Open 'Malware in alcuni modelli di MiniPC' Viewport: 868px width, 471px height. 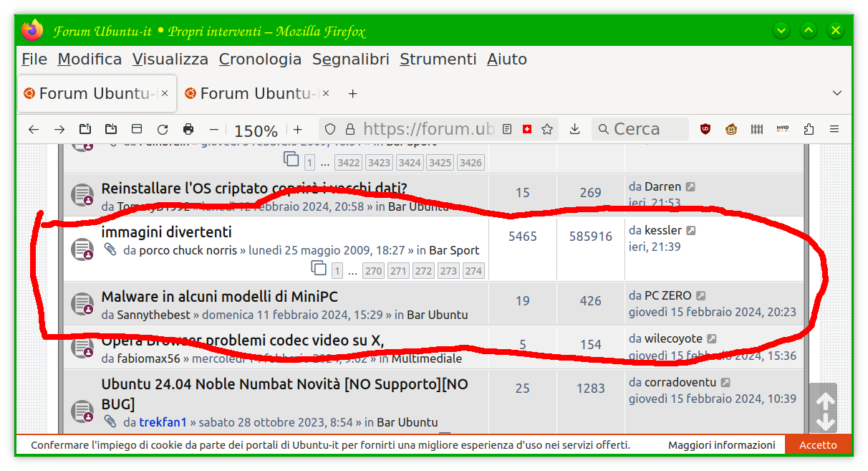(219, 297)
